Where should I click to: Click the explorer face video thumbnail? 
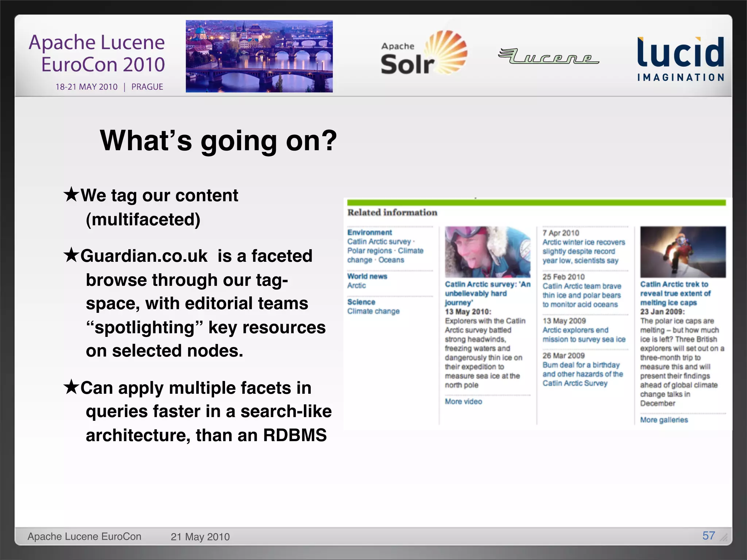(488, 252)
